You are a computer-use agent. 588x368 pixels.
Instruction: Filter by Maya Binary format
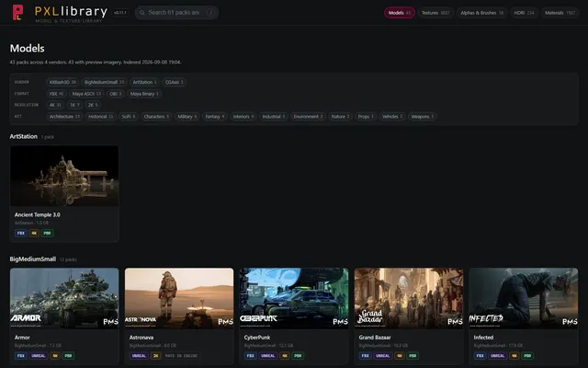[x=144, y=94]
